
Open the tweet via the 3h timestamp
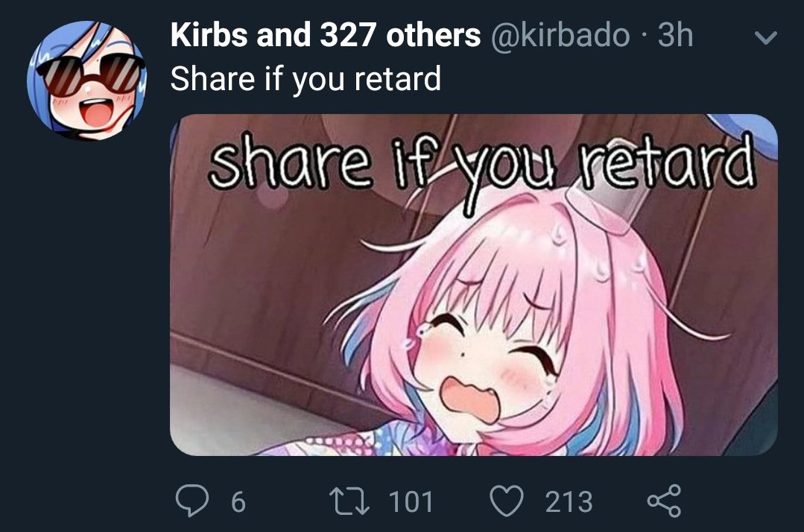click(675, 35)
